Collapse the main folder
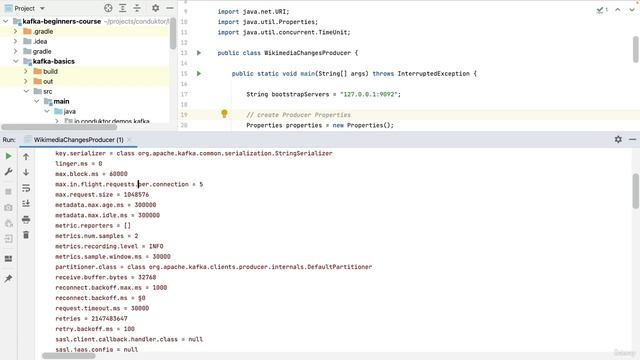Viewport: 640px width, 360px height. [36, 101]
